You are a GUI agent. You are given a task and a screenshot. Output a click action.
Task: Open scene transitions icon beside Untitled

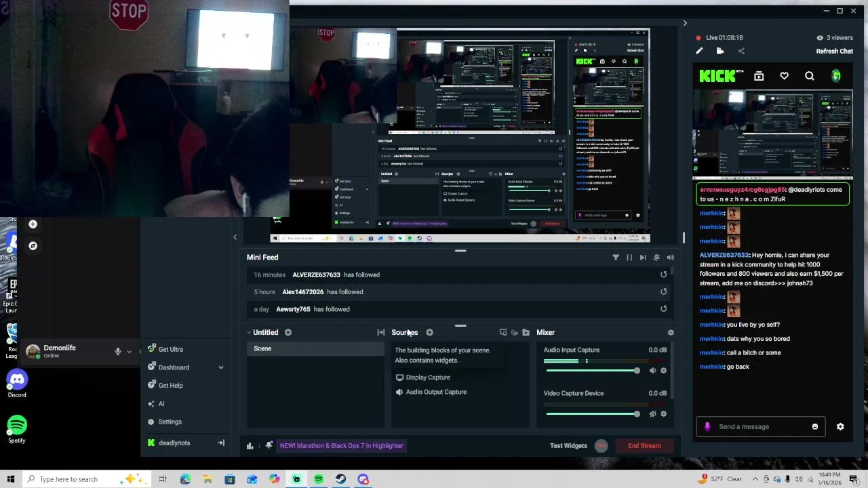381,332
